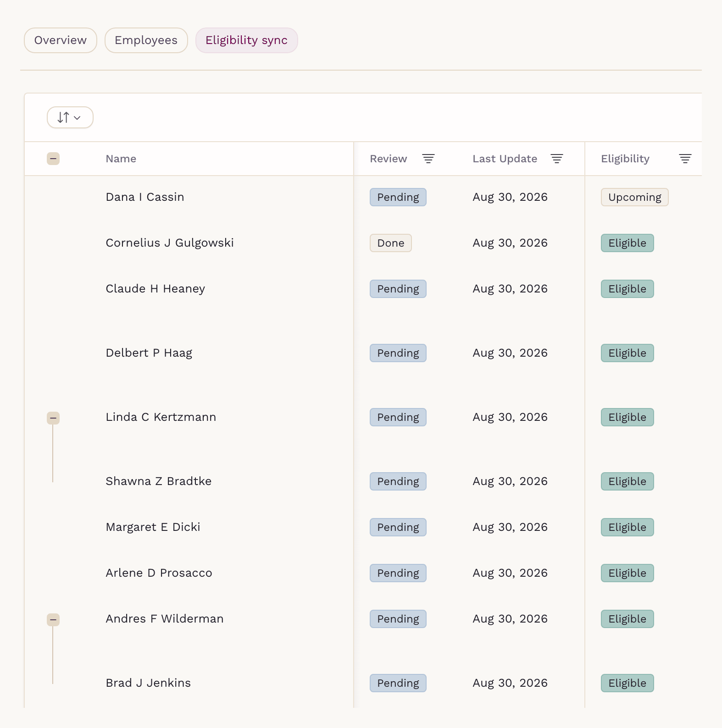Click the Review column header label

point(389,159)
